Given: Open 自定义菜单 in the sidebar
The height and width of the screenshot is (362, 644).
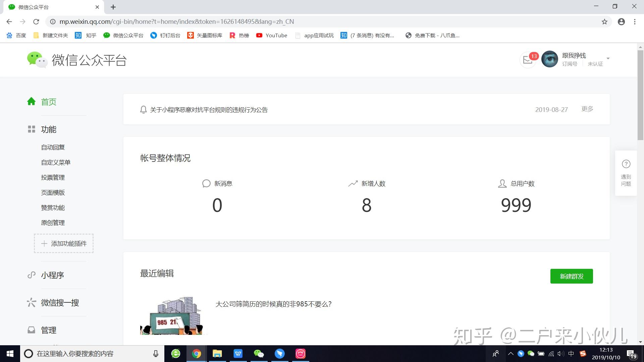Looking at the screenshot, I should tap(56, 163).
